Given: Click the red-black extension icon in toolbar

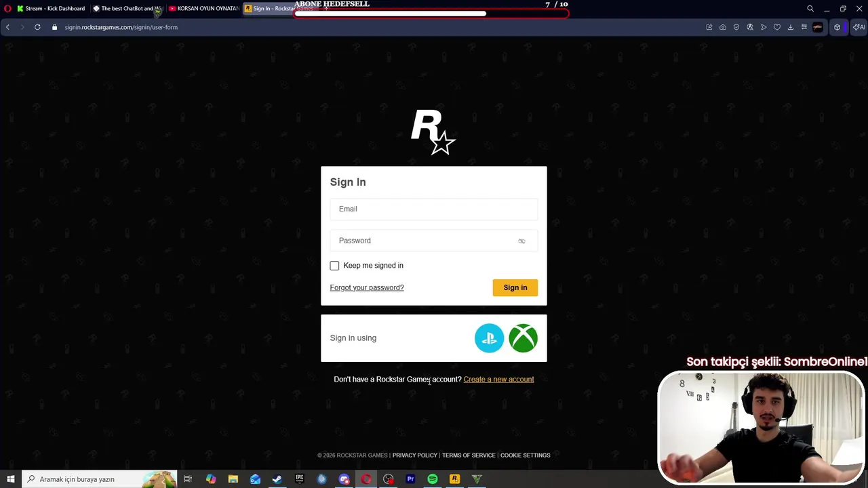Looking at the screenshot, I should 818,27.
